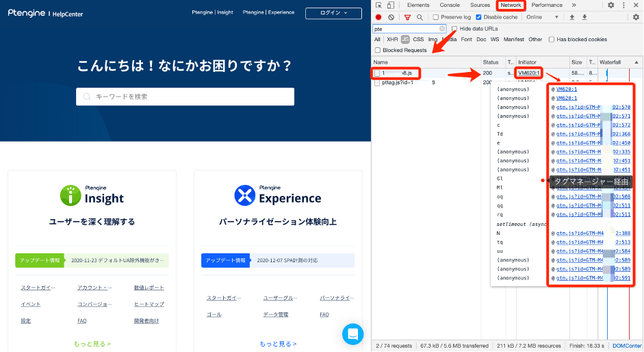Toggle the sort arrow in the Waterfall header
Screen dimensions: 644x352
pyautogui.click(x=636, y=62)
